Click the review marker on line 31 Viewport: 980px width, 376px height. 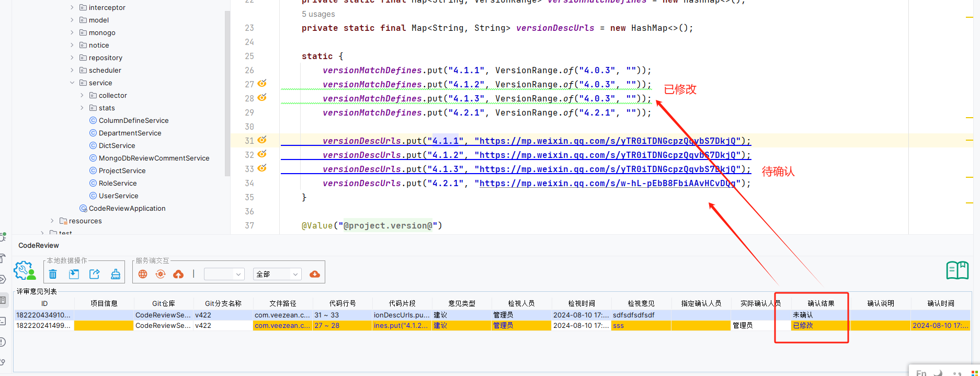click(263, 140)
